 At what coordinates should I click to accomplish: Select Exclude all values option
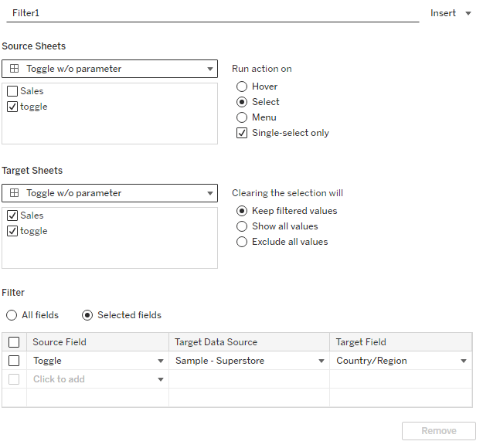tap(242, 242)
